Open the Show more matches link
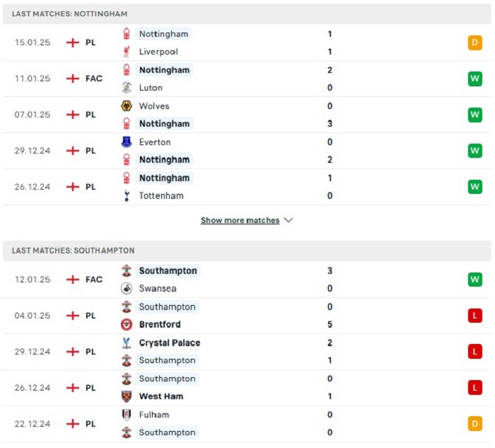This screenshot has width=495, height=448. (240, 220)
